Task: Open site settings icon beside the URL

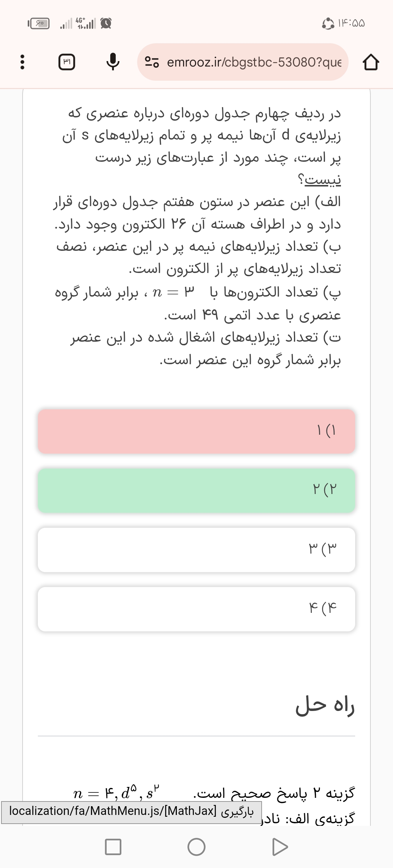Action: point(152,62)
